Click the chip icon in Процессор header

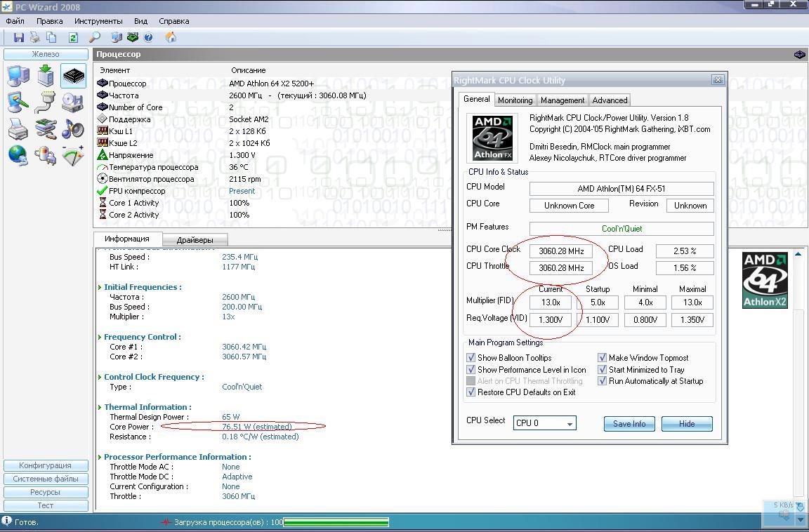pyautogui.click(x=799, y=54)
